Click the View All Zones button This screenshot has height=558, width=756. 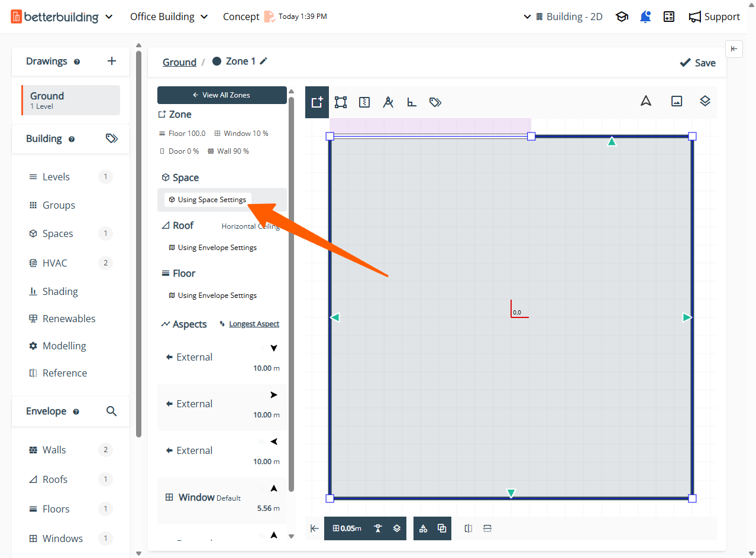[x=222, y=95]
